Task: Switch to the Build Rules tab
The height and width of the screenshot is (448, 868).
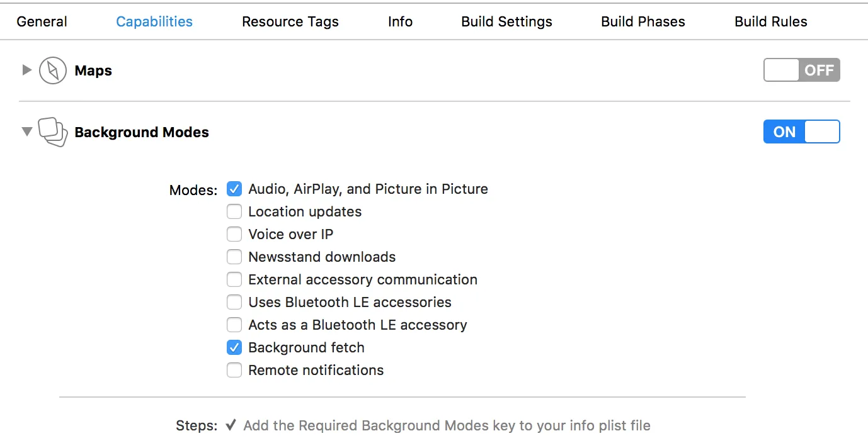Action: pyautogui.click(x=770, y=21)
